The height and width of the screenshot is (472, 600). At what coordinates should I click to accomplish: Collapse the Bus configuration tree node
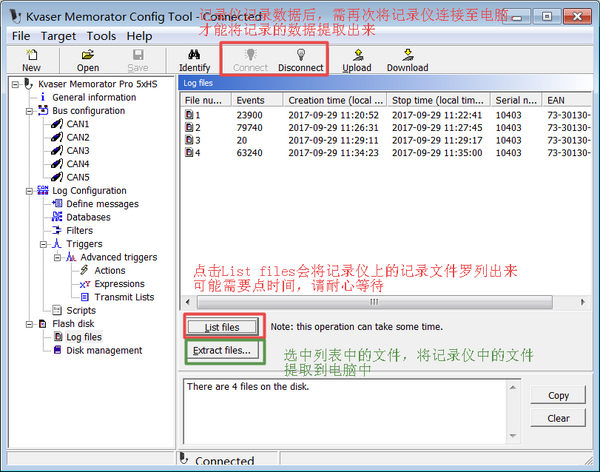tap(29, 111)
